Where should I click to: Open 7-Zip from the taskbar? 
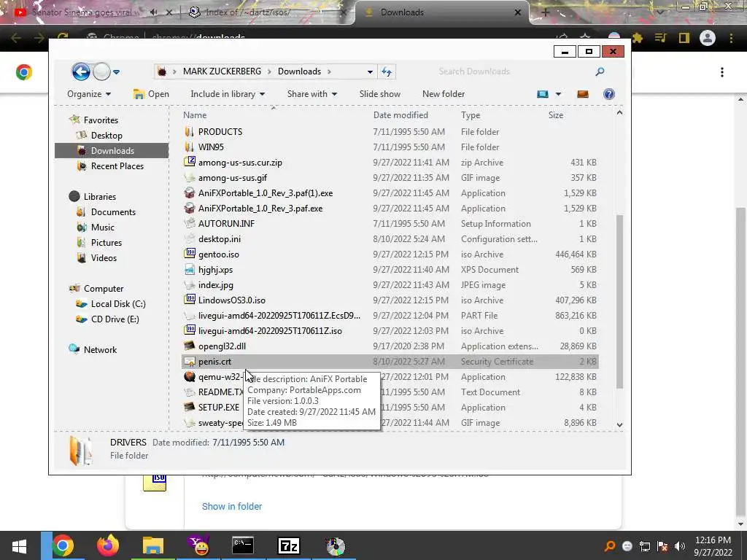tap(289, 545)
